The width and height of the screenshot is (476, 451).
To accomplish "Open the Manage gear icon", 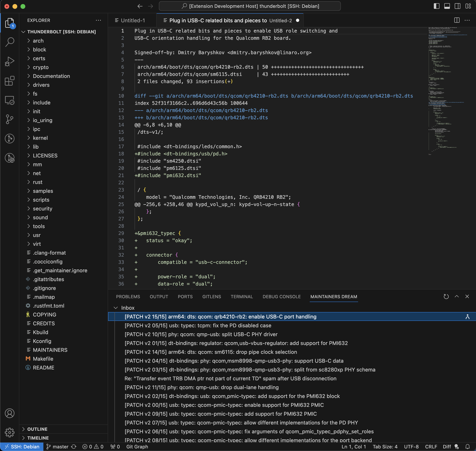I will click(10, 433).
